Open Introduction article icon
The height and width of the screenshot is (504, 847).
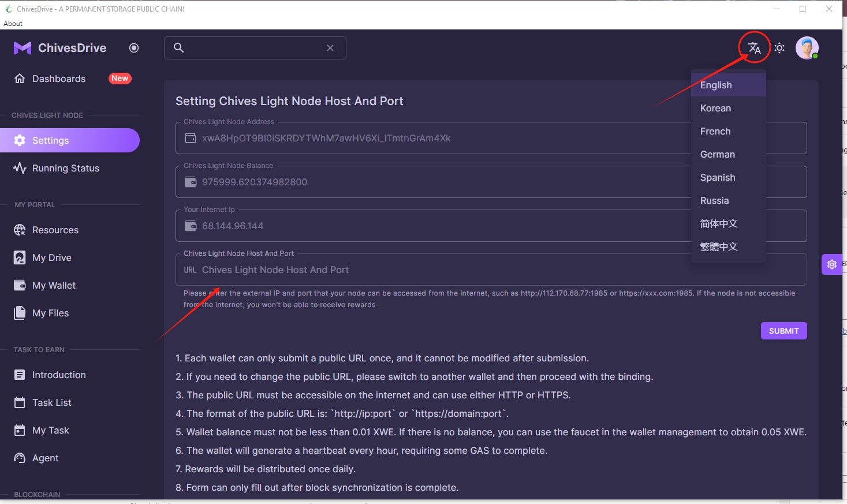[20, 375]
